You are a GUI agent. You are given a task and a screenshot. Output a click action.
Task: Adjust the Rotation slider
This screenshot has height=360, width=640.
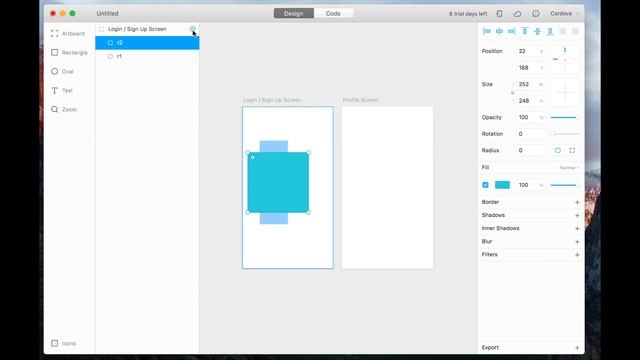click(564, 134)
